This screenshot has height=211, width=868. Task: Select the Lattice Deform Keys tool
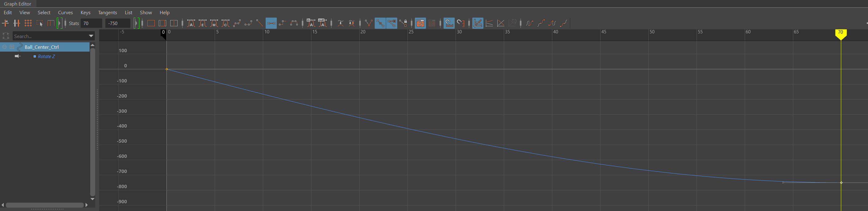(x=28, y=23)
